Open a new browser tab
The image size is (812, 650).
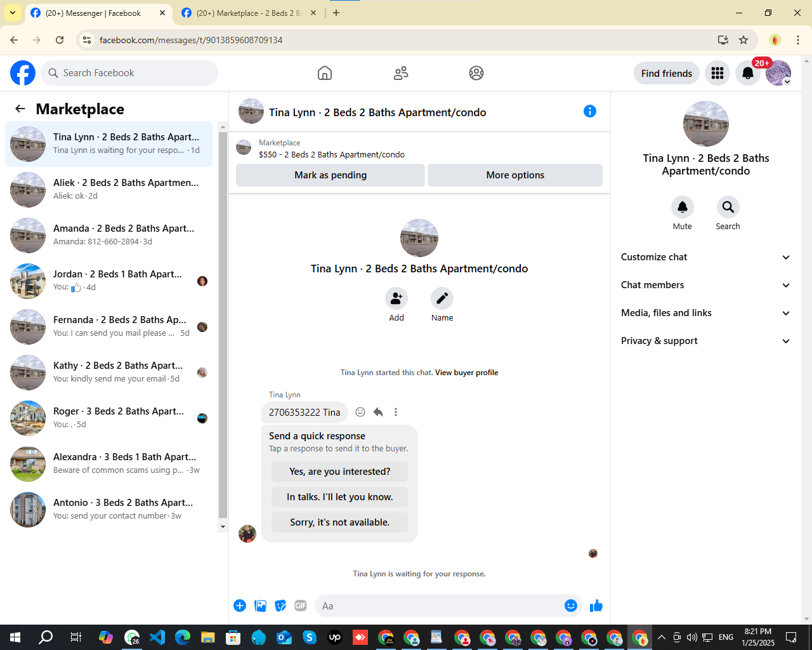pos(336,13)
